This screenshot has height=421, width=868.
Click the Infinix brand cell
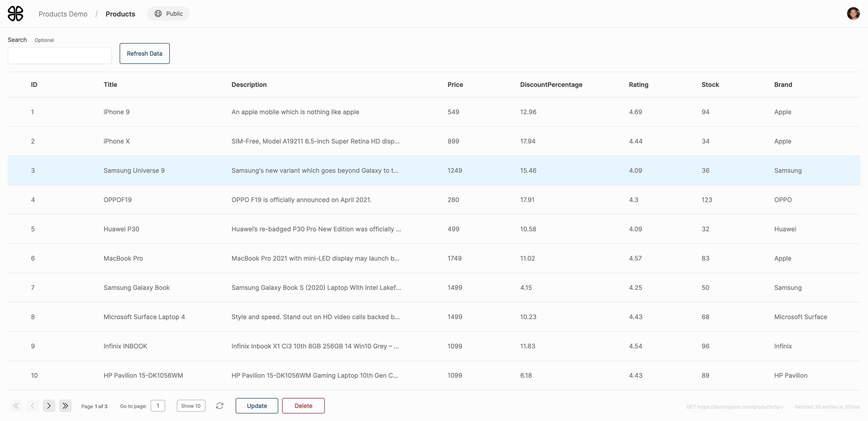coord(783,346)
